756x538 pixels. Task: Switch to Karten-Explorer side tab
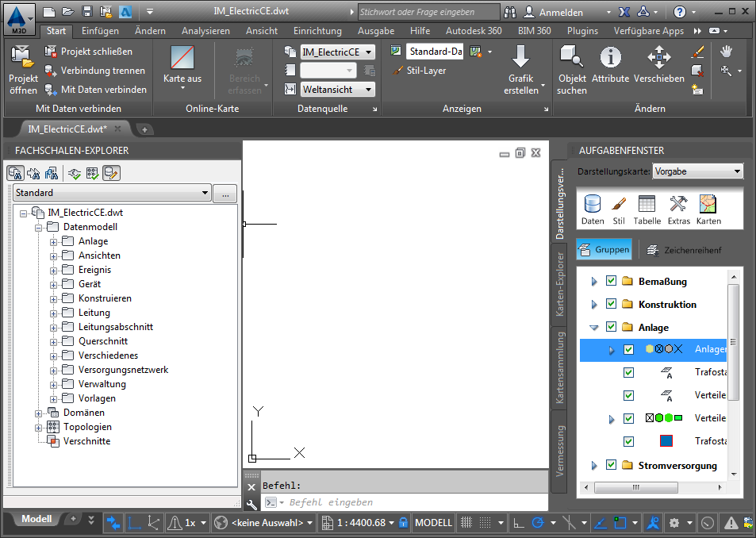[559, 284]
